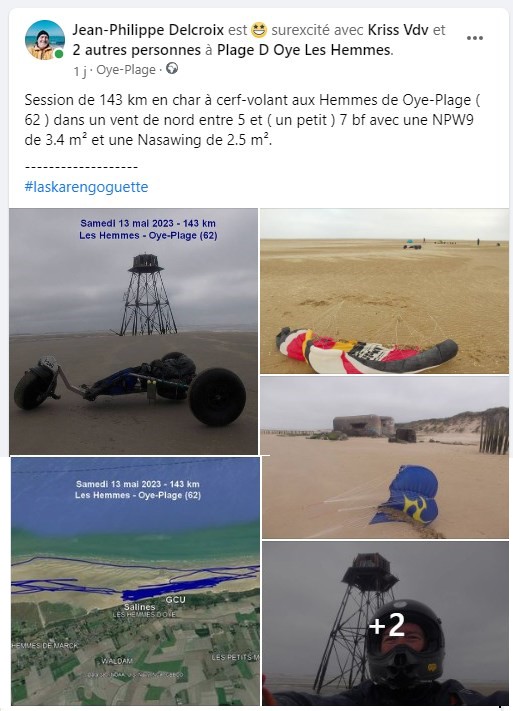The height and width of the screenshot is (711, 513).
Task: Open the blue kite near bunker photo
Action: click(x=385, y=458)
